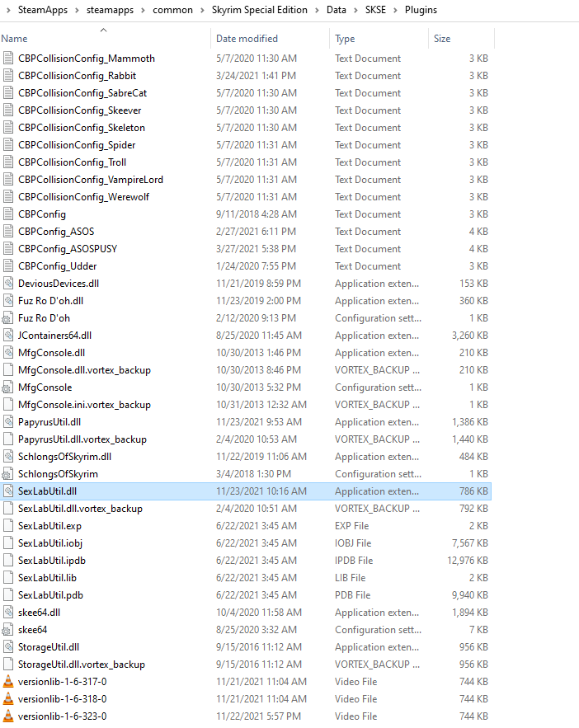The width and height of the screenshot is (579, 728).
Task: Select the CBPCollisionConfig_Skeever file name
Action: (x=79, y=110)
